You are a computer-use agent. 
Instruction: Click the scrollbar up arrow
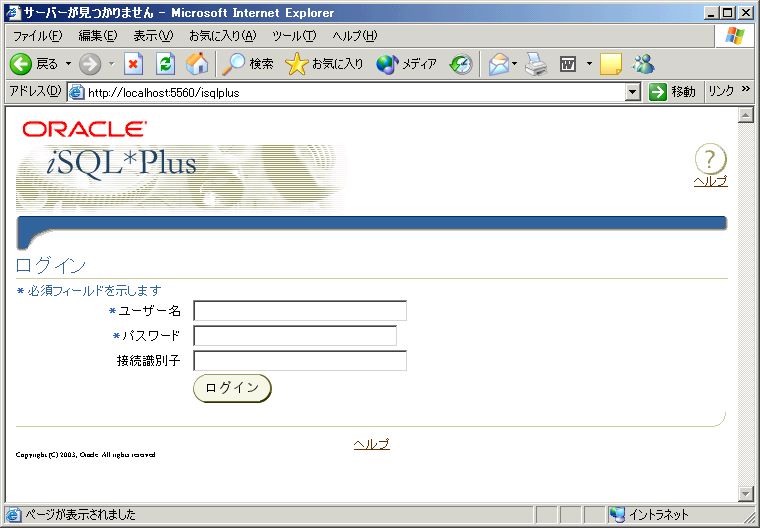(x=745, y=115)
